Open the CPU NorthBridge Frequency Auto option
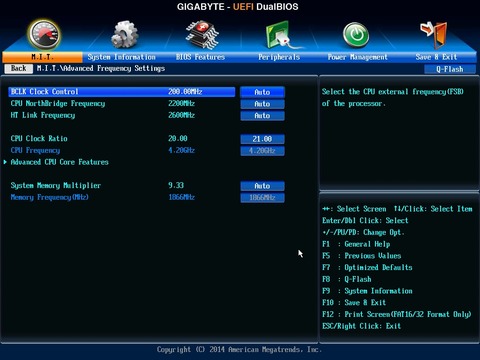This screenshot has width=480, height=360. click(262, 104)
